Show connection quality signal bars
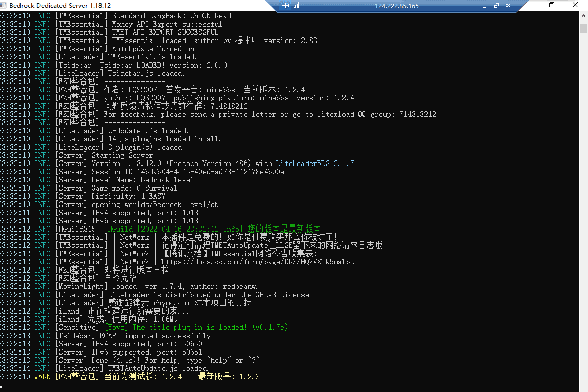The image size is (588, 392). (297, 6)
